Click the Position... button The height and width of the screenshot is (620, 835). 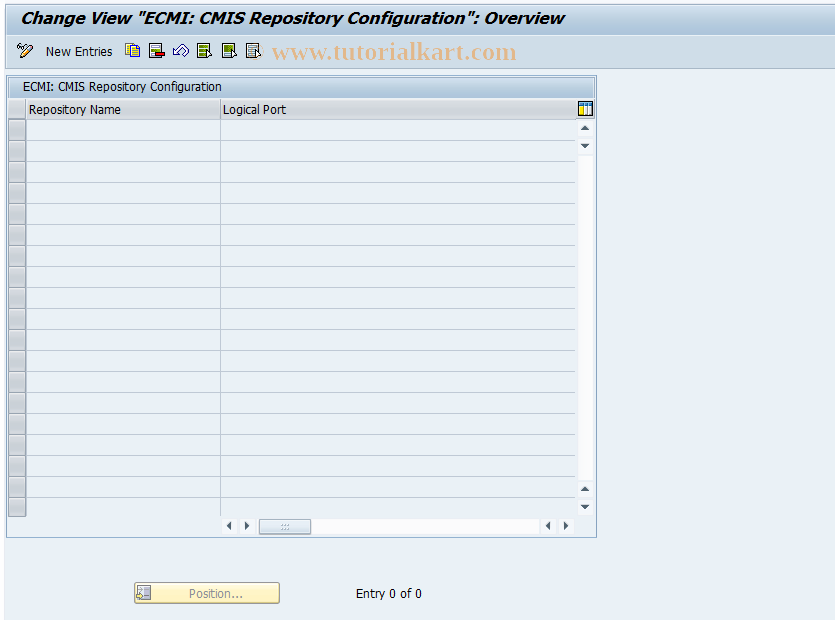pyautogui.click(x=207, y=593)
